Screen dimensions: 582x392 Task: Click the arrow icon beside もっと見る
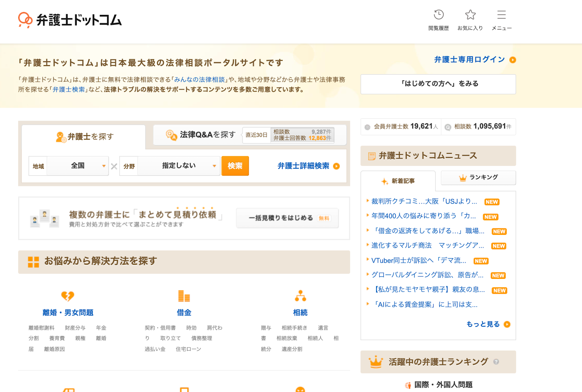point(507,324)
